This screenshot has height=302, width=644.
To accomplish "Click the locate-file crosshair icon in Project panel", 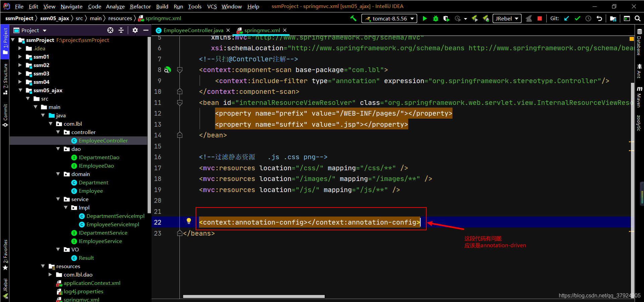I will click(110, 30).
